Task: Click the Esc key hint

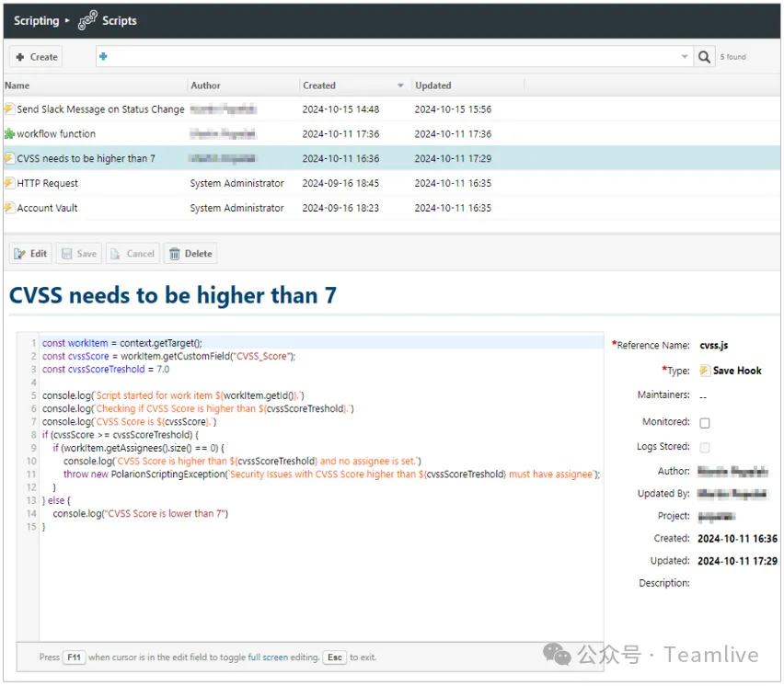Action: (335, 657)
